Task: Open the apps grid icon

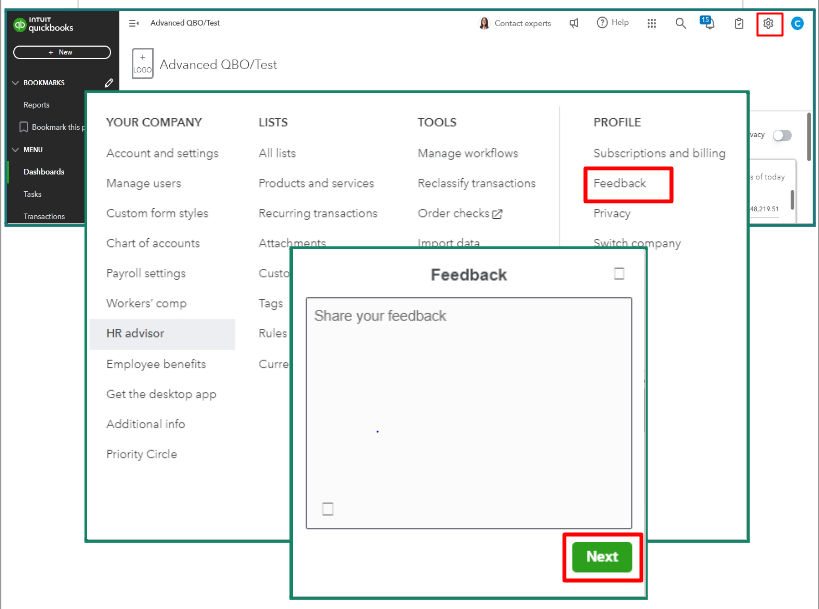Action: (651, 23)
